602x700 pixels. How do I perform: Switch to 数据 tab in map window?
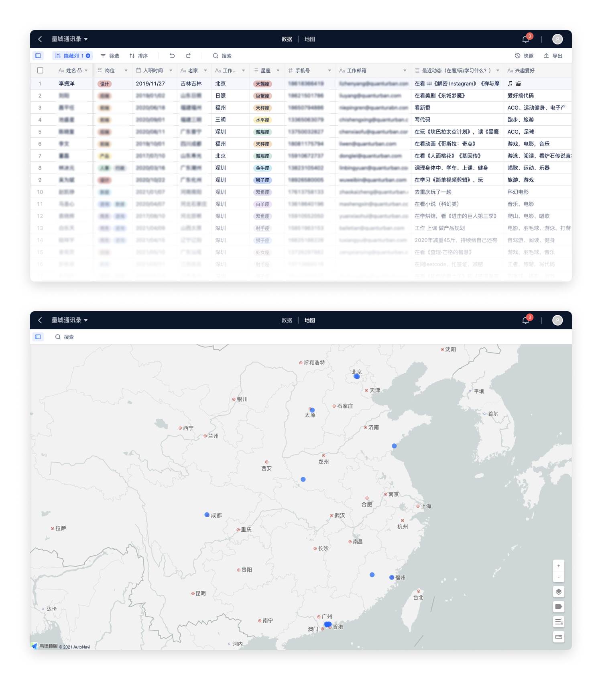tap(287, 320)
